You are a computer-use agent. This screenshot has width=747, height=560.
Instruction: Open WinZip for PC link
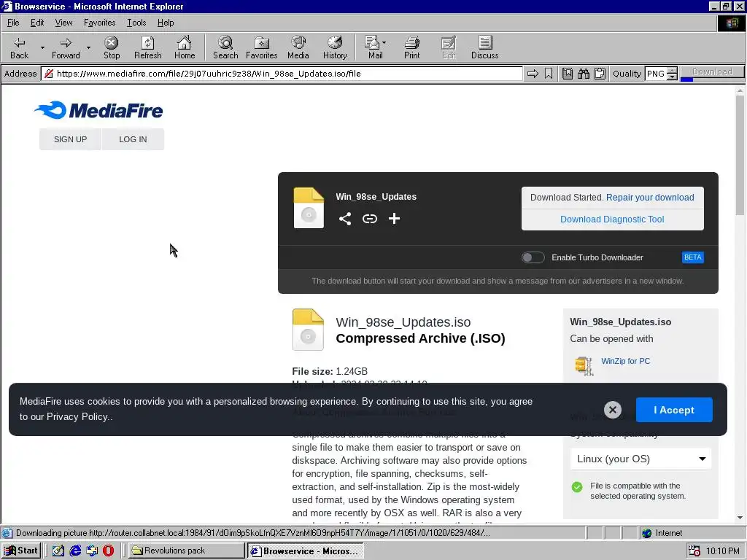click(625, 361)
